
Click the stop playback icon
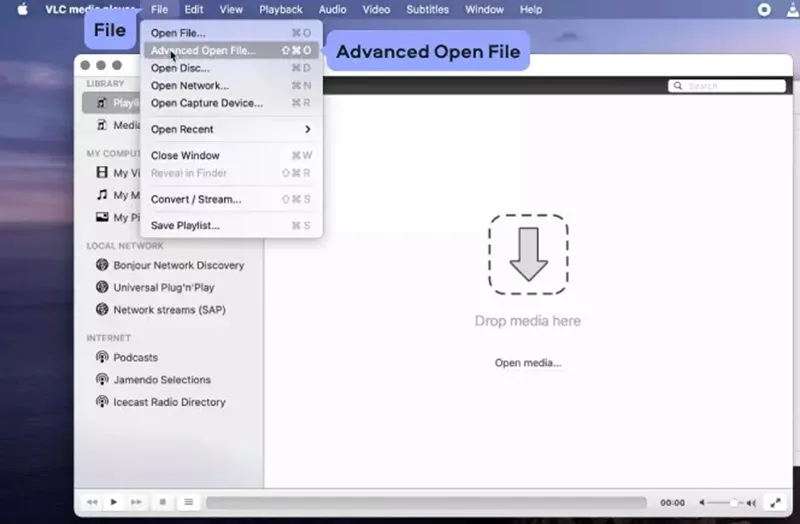pos(163,502)
